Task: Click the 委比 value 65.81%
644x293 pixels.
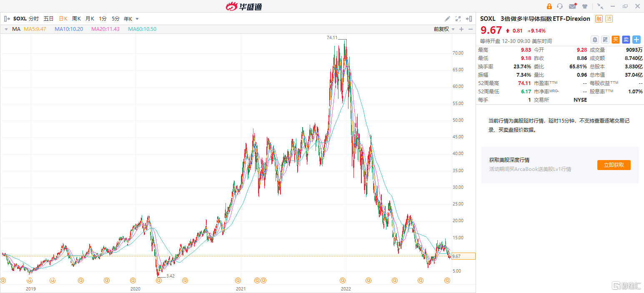Action: click(x=578, y=66)
